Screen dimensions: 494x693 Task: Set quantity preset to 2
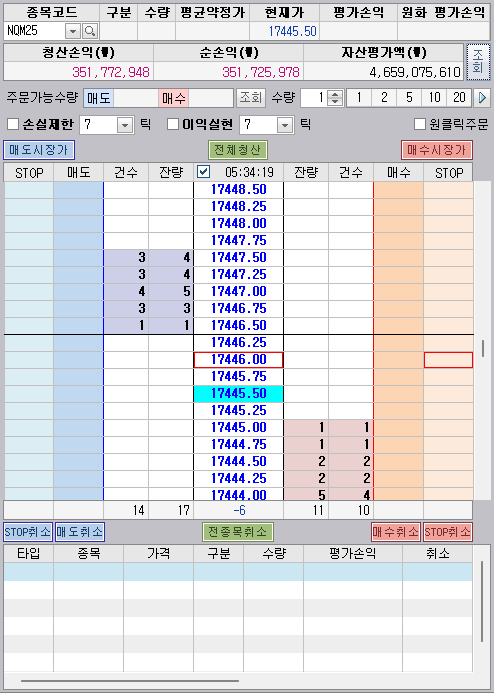(x=384, y=97)
